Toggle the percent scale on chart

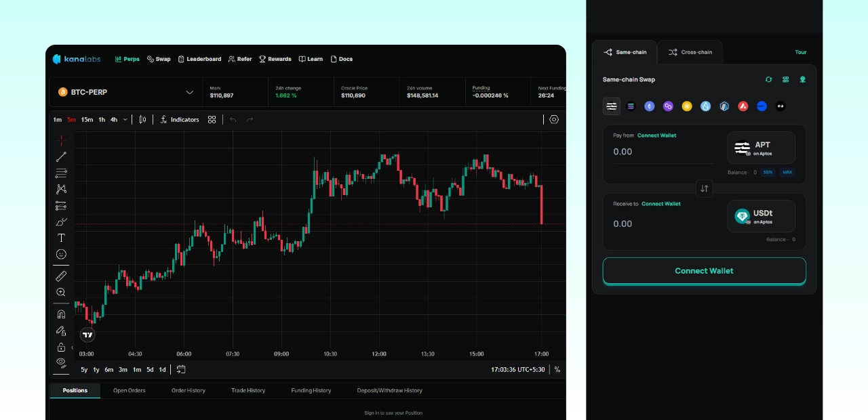[x=557, y=369]
